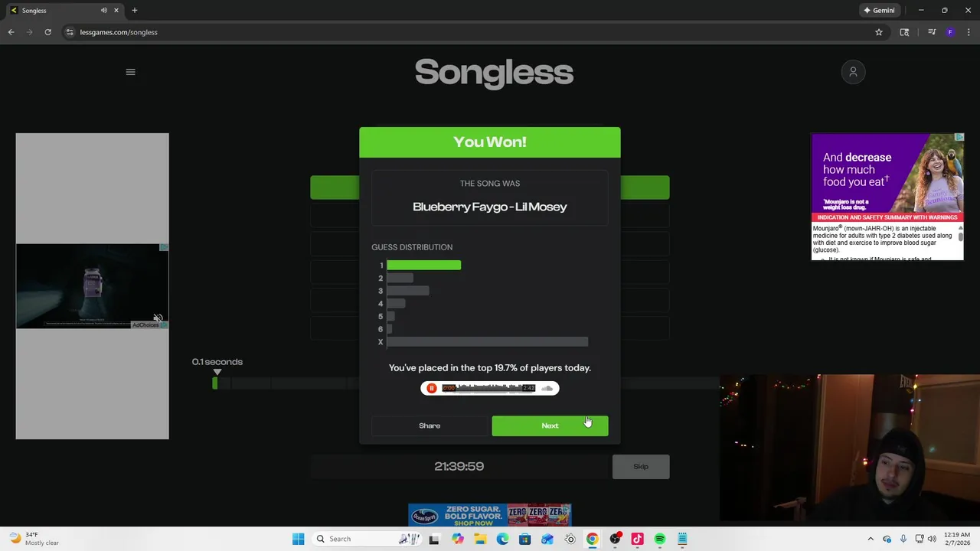The image size is (980, 551).
Task: Mute the Songless tab audio icon
Action: (x=103, y=11)
